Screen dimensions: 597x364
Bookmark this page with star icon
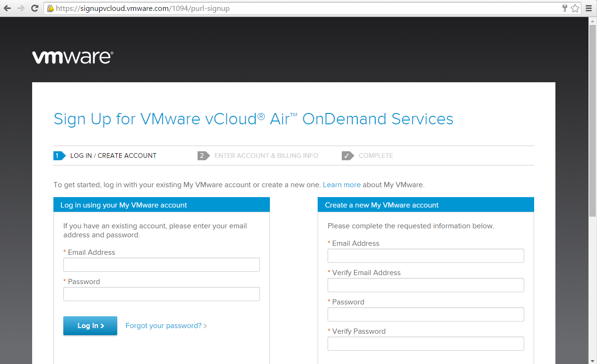click(575, 8)
